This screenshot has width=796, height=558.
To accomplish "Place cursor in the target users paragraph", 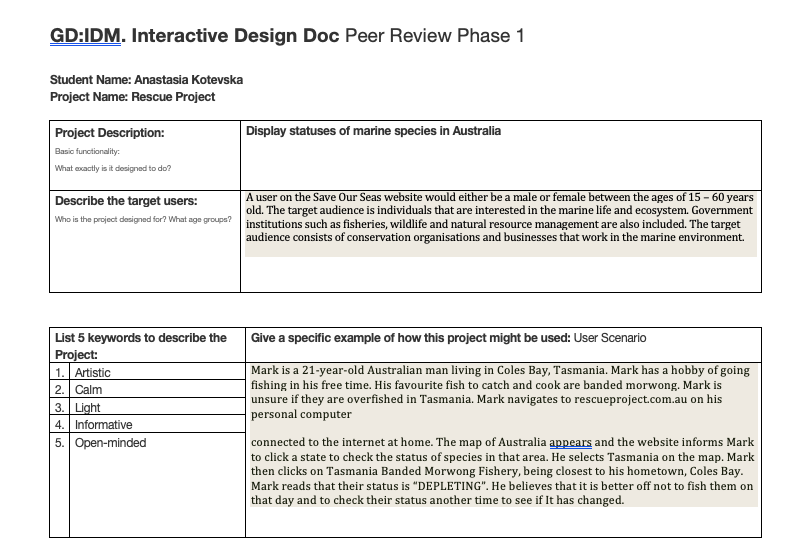I will pos(499,218).
